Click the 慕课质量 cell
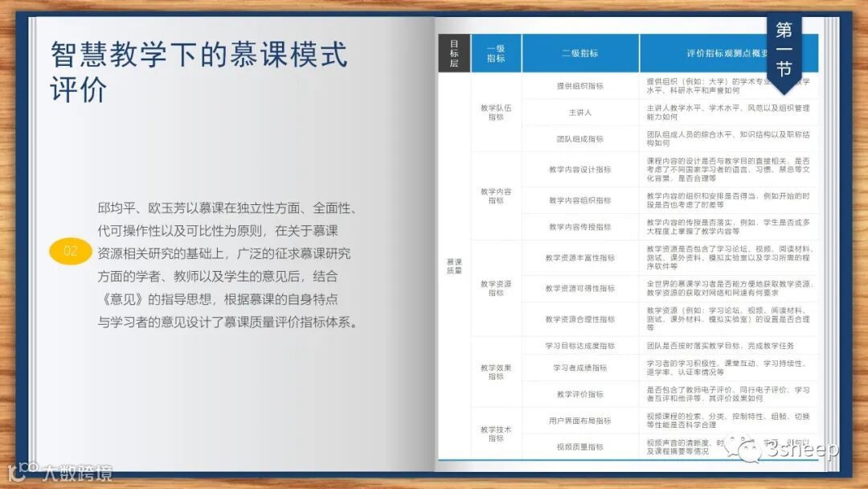This screenshot has height=489, width=868. [x=454, y=266]
